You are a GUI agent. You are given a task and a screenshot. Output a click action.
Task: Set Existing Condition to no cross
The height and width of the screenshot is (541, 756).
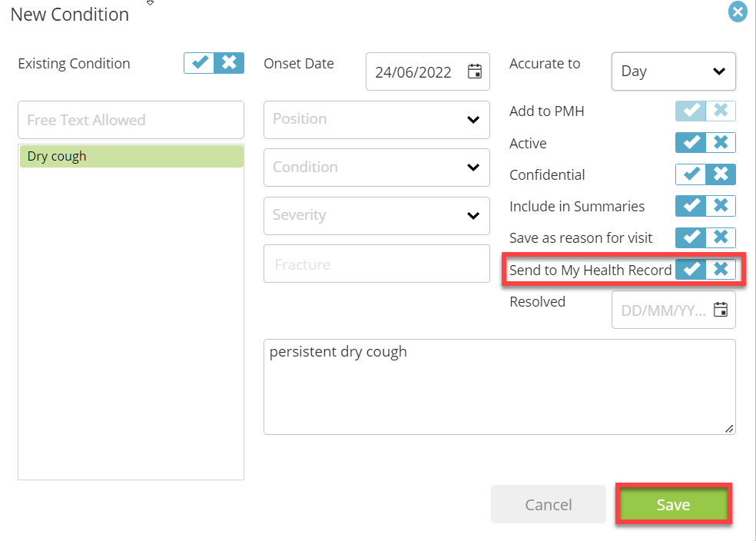pos(229,63)
